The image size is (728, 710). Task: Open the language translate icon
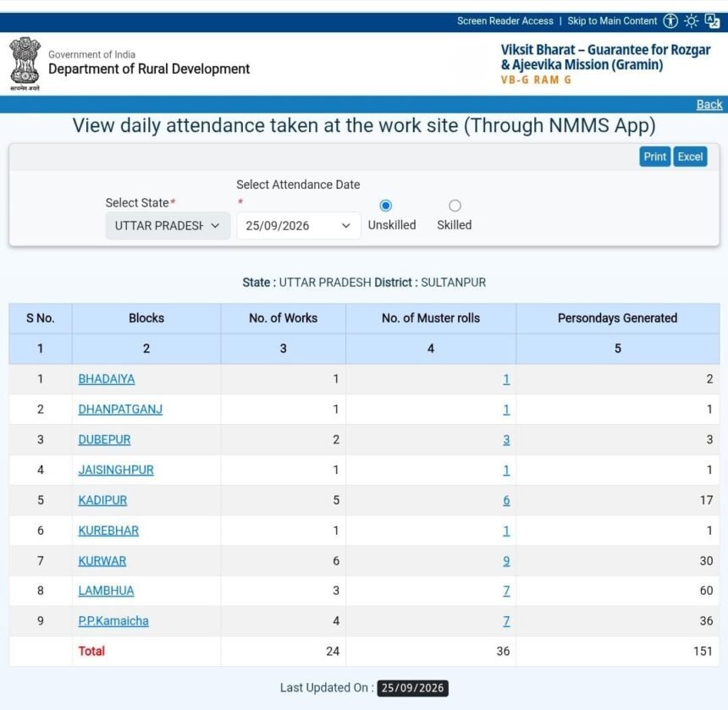[x=712, y=21]
